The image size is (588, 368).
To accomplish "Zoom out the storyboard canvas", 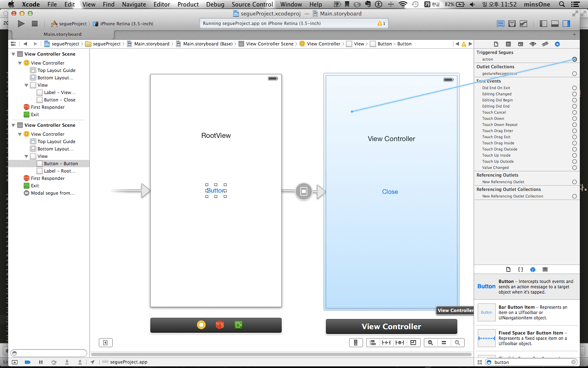I will 430,343.
